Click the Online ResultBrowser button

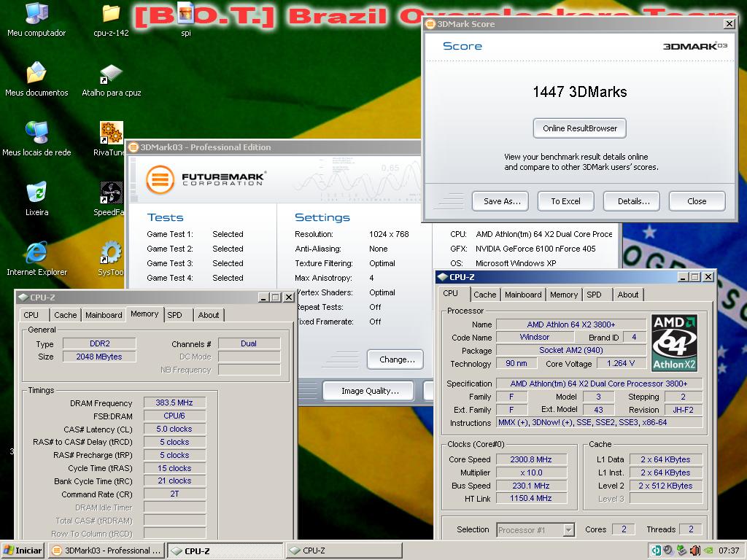(580, 128)
